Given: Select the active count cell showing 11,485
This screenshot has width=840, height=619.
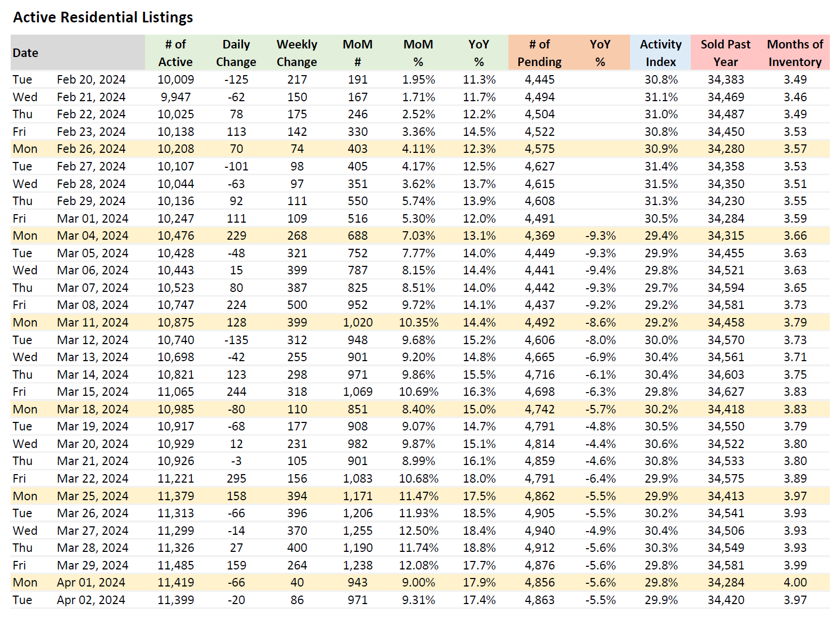Looking at the screenshot, I should tap(176, 566).
